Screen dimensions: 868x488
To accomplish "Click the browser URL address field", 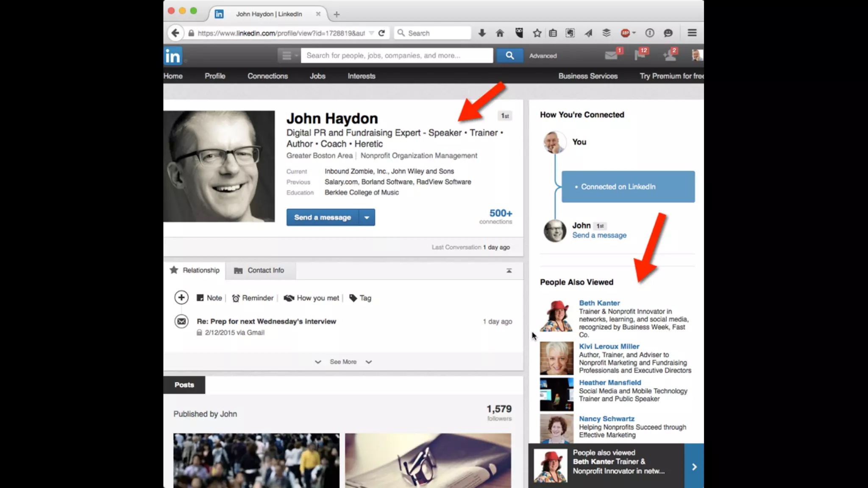I will pos(281,33).
